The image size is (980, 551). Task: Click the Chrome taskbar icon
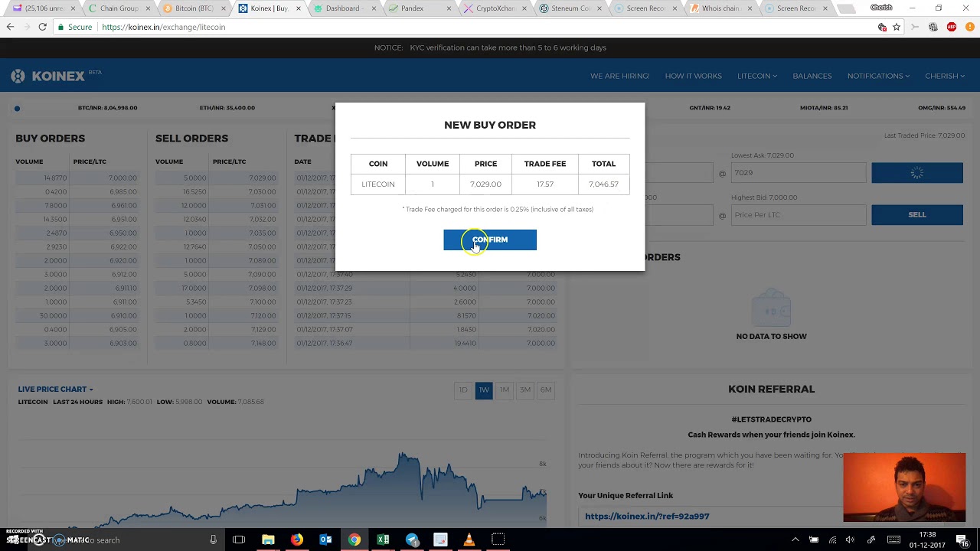click(354, 540)
